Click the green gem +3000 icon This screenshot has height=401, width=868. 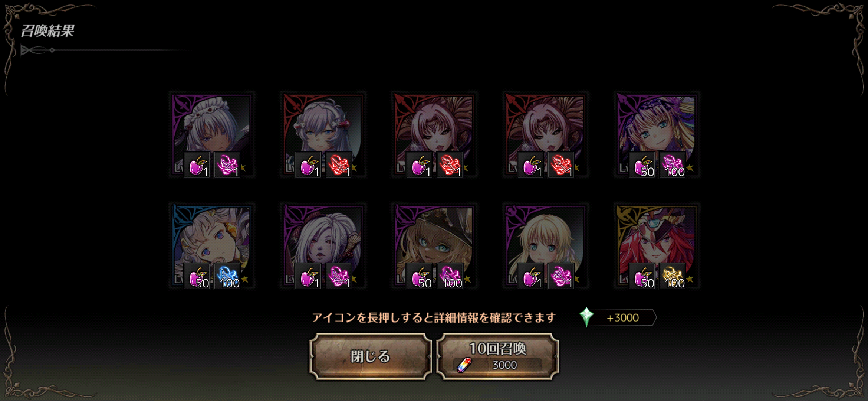pyautogui.click(x=586, y=317)
